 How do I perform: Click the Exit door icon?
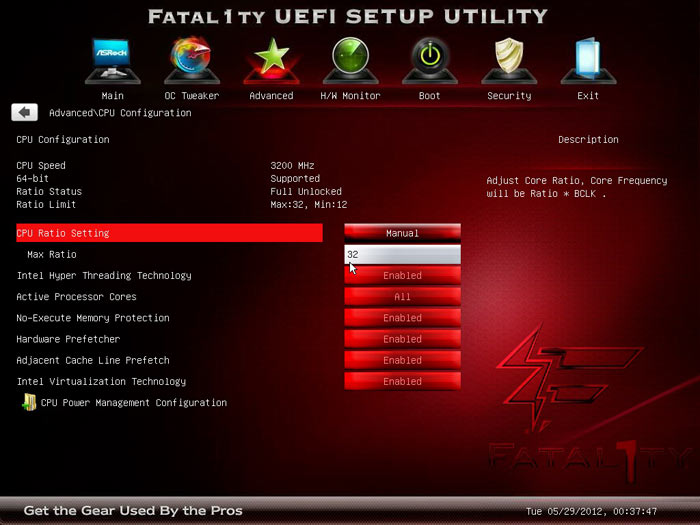click(588, 61)
